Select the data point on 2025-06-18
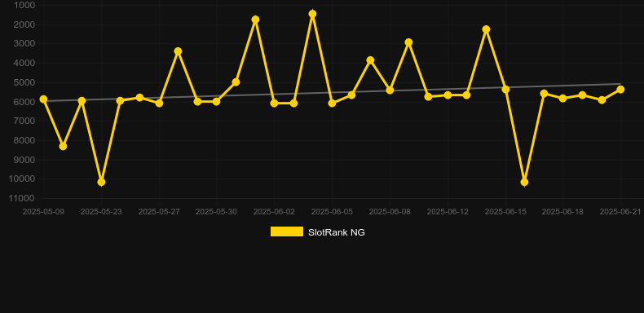The image size is (644, 313). [x=562, y=99]
